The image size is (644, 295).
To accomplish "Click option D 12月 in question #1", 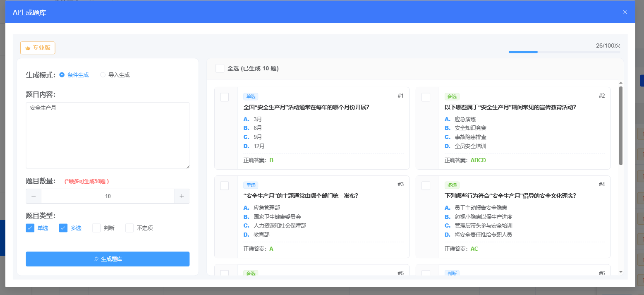I will pos(254,146).
